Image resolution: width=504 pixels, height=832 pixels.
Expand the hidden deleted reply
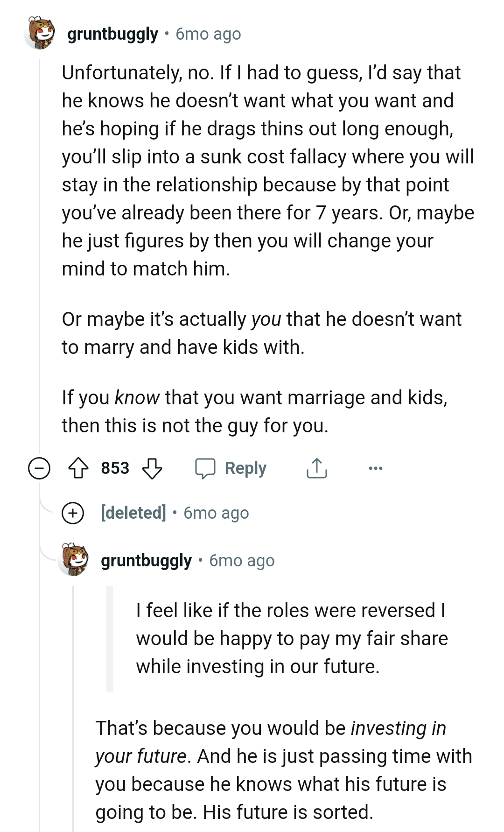click(72, 513)
